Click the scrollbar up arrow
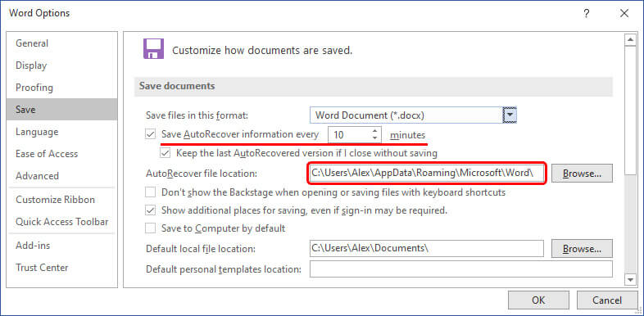644x316 pixels. pos(629,40)
